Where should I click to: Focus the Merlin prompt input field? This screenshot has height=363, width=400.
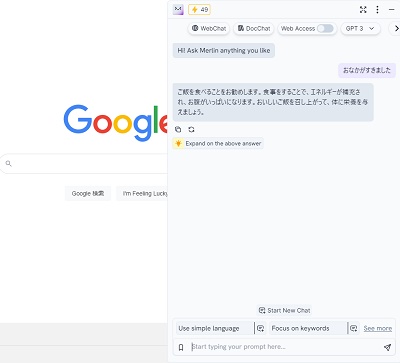(x=285, y=347)
